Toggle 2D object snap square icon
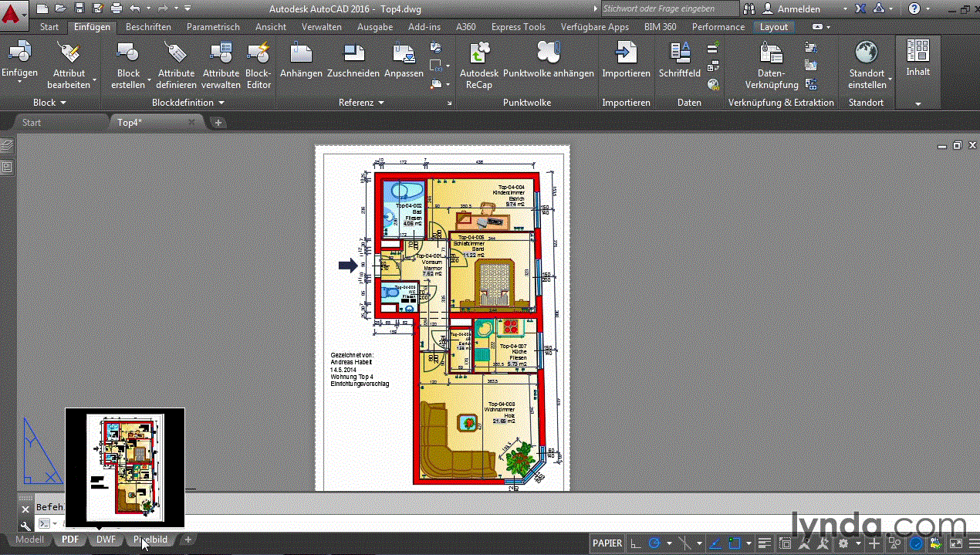The image size is (980, 555). 734,543
